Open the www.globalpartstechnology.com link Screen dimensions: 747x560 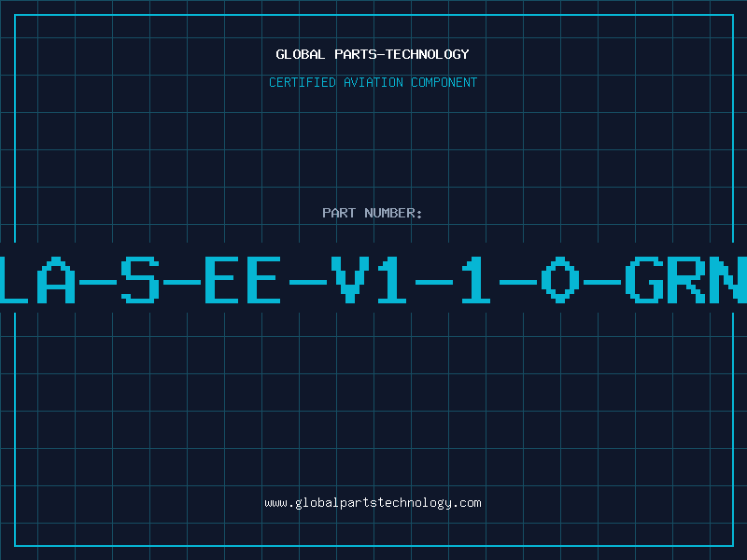coord(373,503)
